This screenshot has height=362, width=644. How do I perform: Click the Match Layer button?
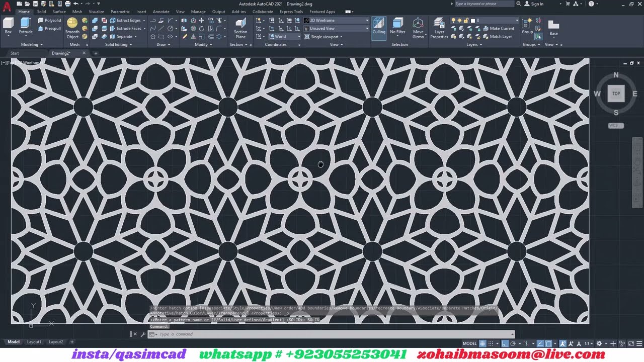(497, 37)
